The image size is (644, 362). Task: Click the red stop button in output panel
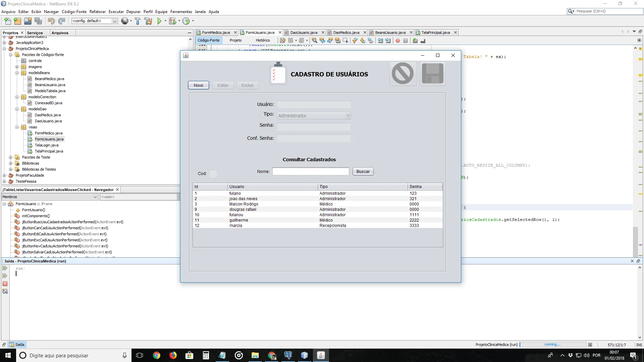coord(5,284)
